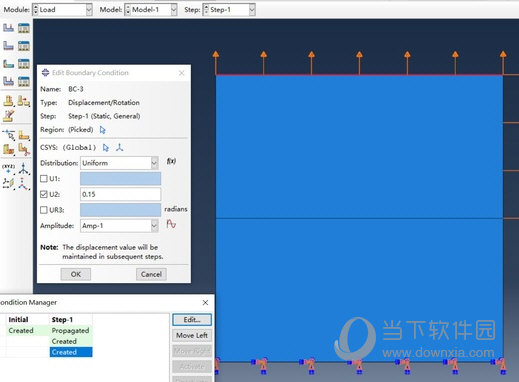Open the Amplitude dropdown set to Amp-1

119,226
